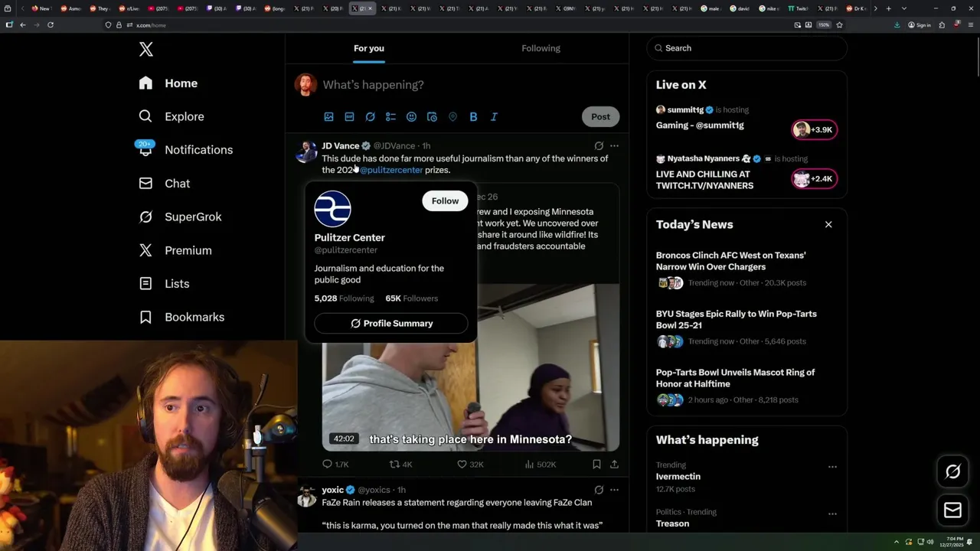Open Explore in the sidebar
Viewport: 980px width, 551px height.
click(171, 116)
